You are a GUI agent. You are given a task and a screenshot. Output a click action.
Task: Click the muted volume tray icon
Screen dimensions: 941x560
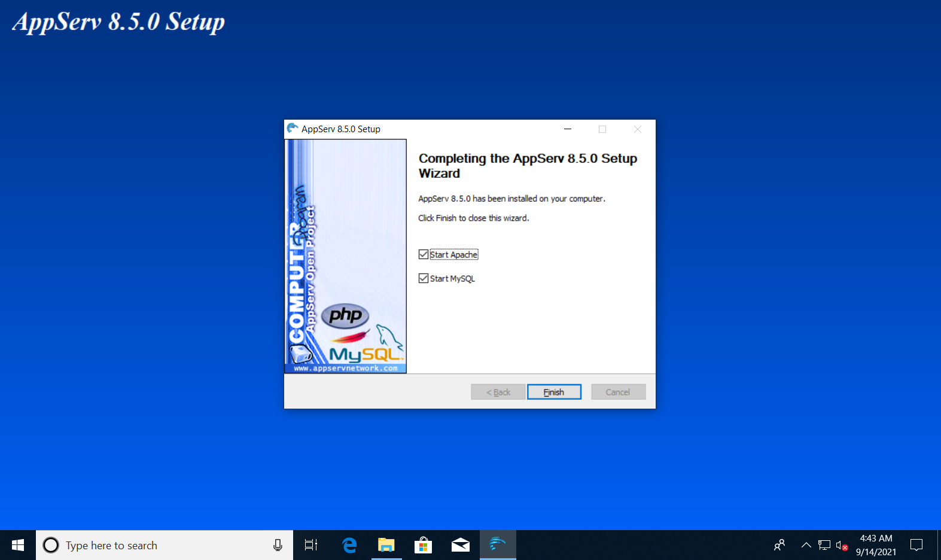[x=842, y=545]
